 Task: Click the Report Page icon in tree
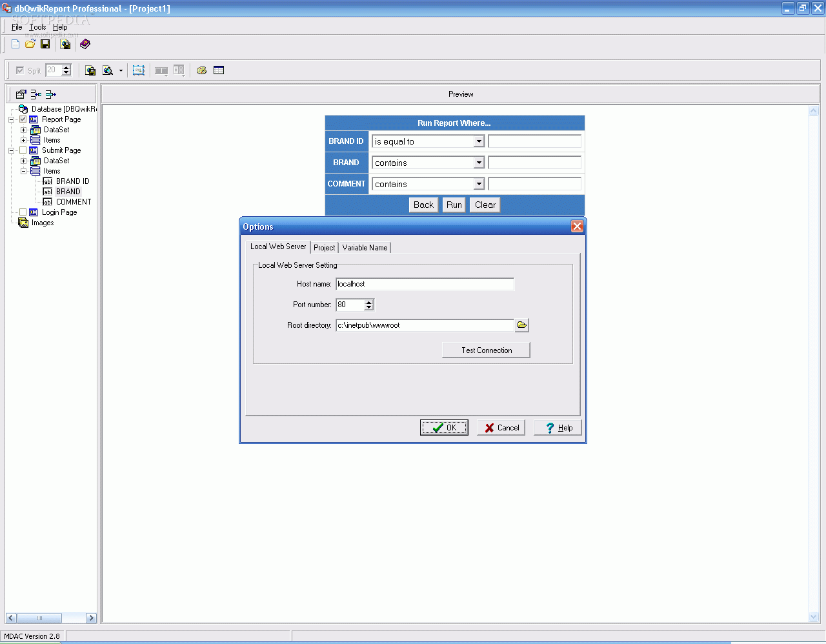tap(34, 119)
